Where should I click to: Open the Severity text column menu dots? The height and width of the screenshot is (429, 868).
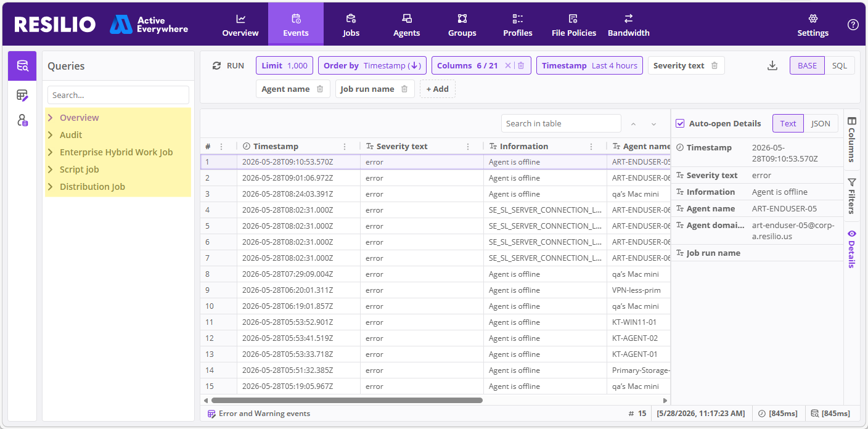point(468,147)
